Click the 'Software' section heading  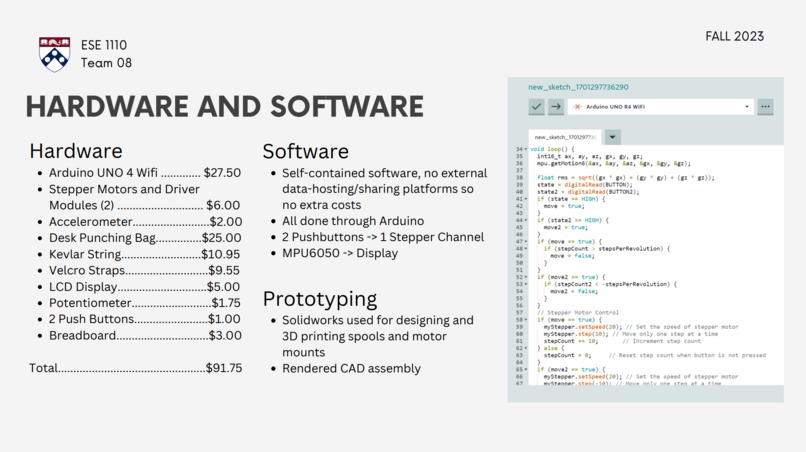click(x=305, y=151)
